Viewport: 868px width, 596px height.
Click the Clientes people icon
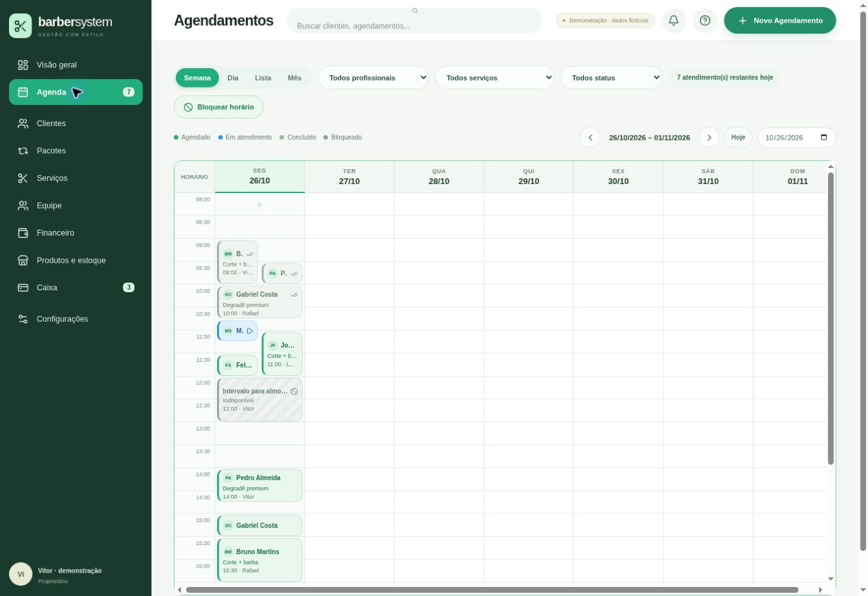click(23, 124)
